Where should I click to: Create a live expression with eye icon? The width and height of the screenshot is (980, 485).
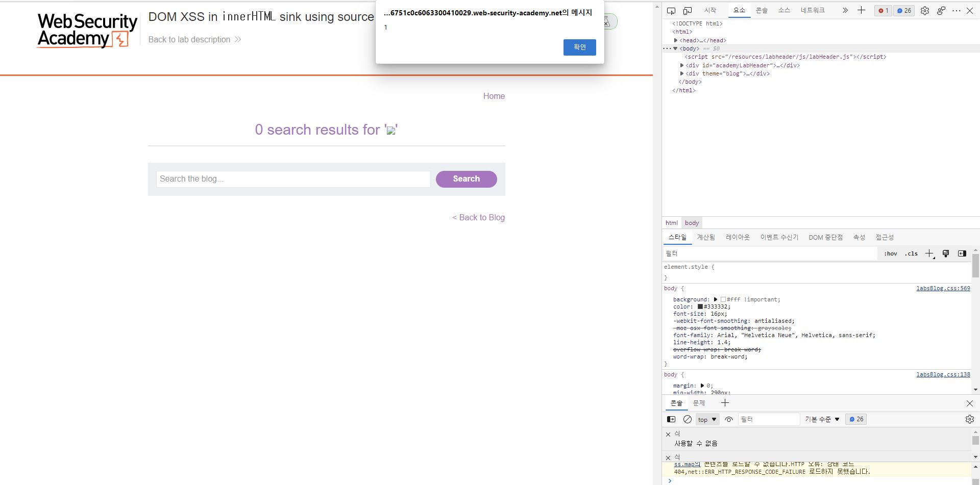[x=728, y=419]
